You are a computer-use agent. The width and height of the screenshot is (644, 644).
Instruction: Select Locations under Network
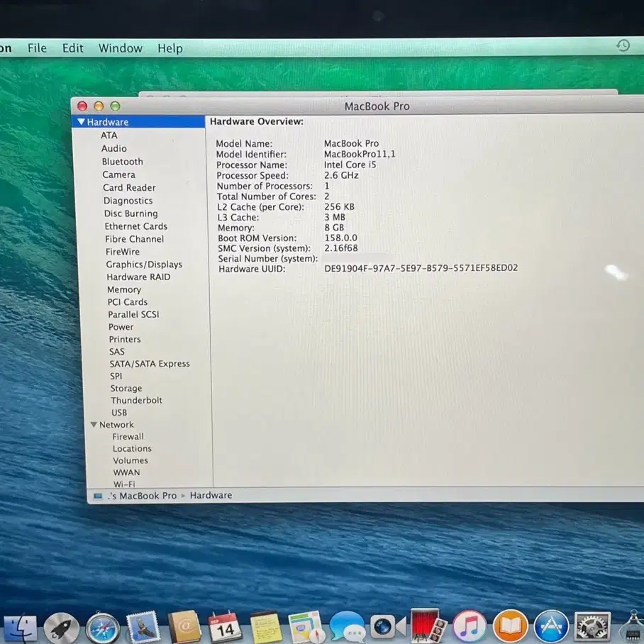[132, 448]
